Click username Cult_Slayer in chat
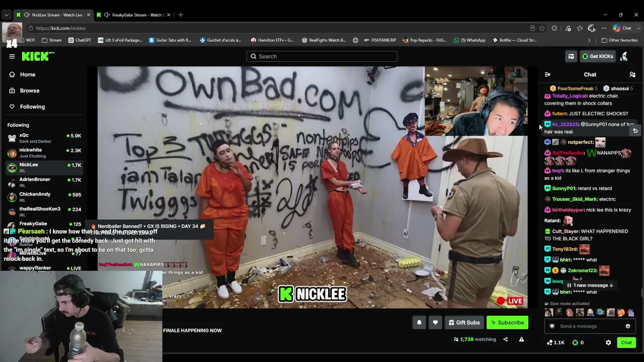 566,231
